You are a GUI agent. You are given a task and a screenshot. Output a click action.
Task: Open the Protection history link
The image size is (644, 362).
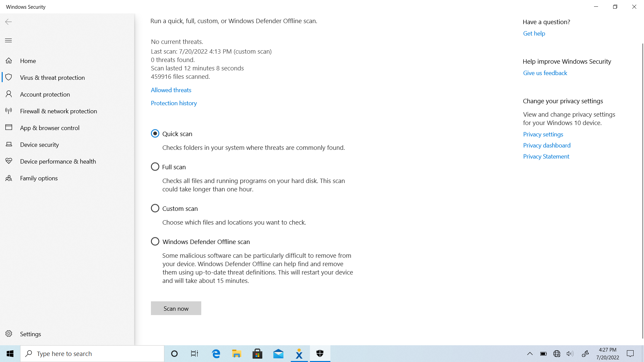coord(174,103)
